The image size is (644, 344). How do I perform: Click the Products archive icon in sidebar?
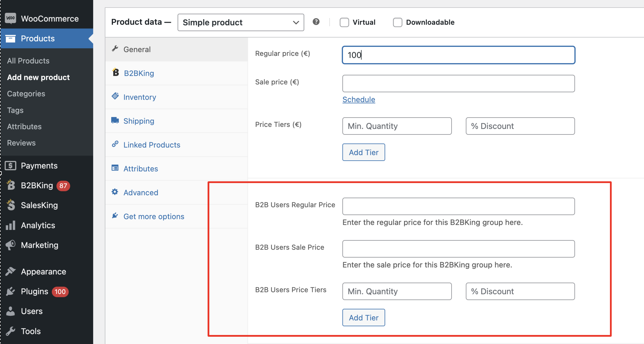click(x=10, y=38)
